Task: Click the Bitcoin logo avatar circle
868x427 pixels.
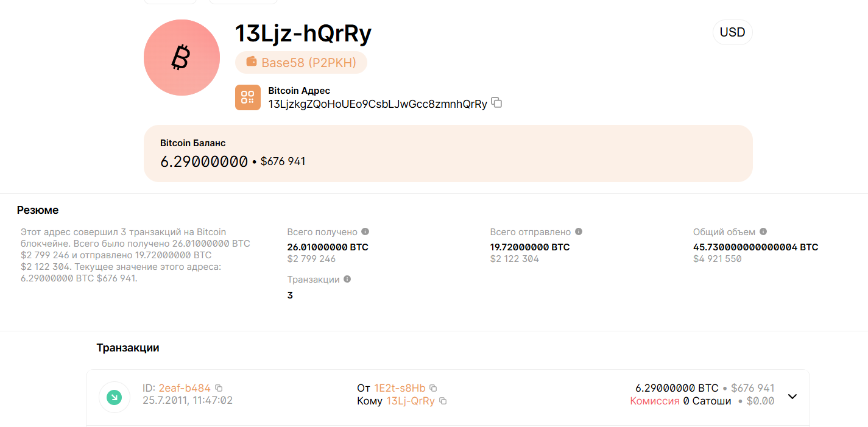Action: pos(182,58)
